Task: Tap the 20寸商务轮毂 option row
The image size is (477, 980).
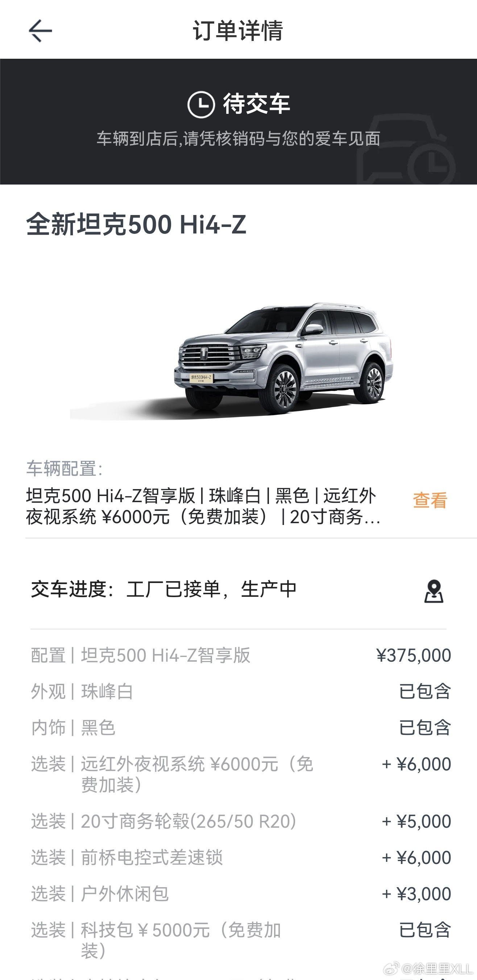Action: [x=241, y=821]
